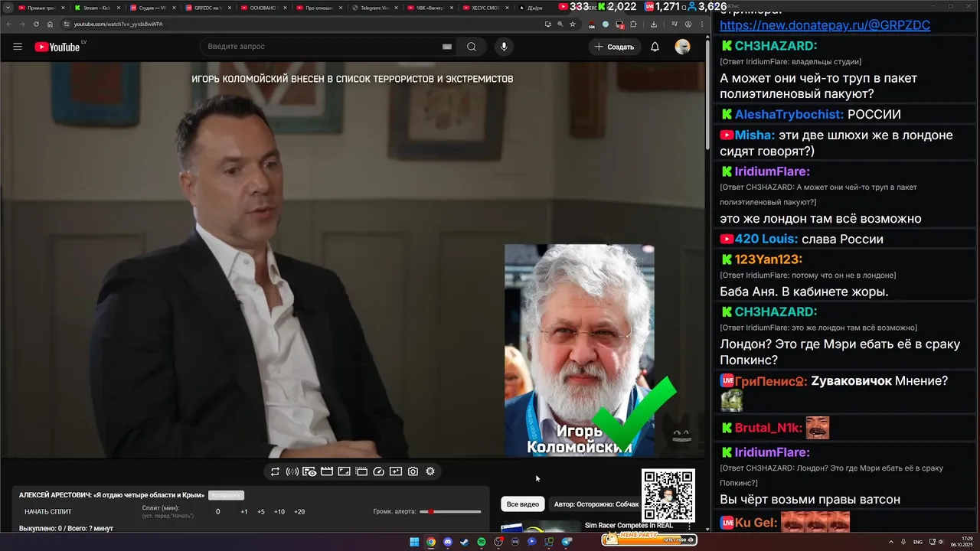This screenshot has height=551, width=980.
Task: Click the ENG language indicator in the tray
Action: coord(918,542)
